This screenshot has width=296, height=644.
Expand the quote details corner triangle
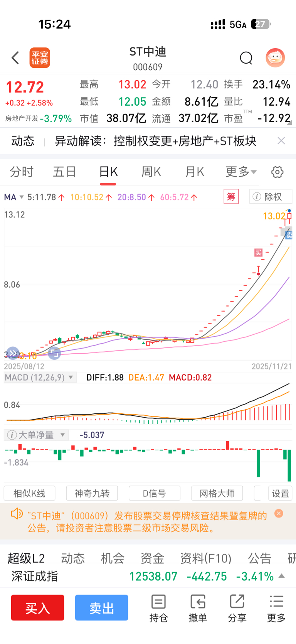[x=289, y=123]
